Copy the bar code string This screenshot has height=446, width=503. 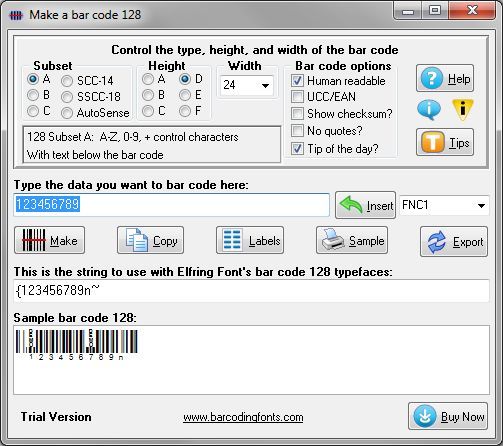(x=150, y=240)
